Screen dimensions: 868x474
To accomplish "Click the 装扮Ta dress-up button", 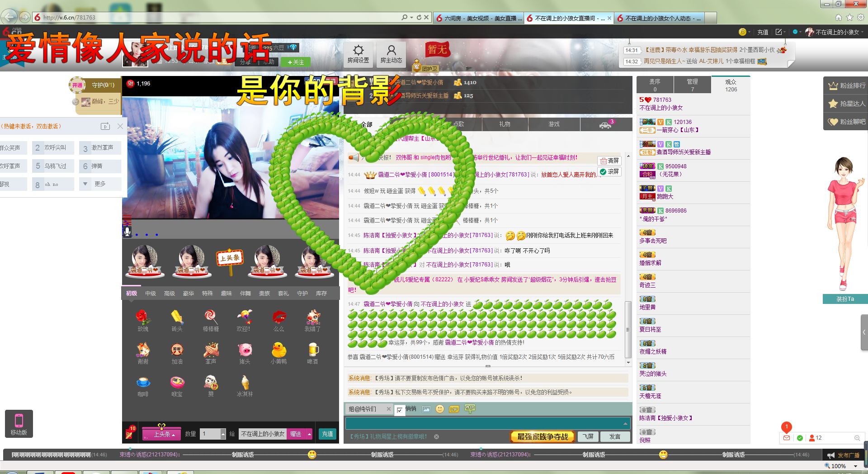I will pos(844,299).
